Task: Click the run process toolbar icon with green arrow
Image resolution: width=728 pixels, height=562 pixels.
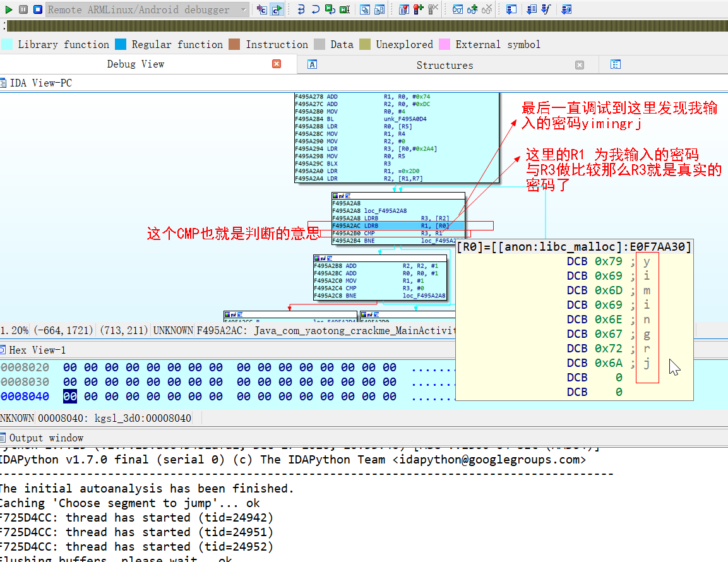Action: 277,9
